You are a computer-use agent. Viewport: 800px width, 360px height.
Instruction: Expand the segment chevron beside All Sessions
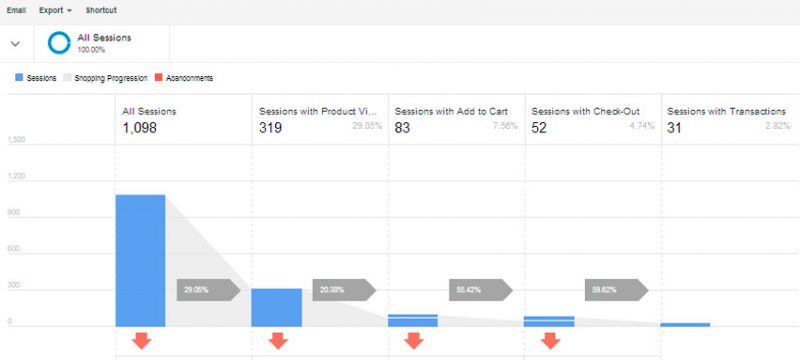pyautogui.click(x=15, y=44)
